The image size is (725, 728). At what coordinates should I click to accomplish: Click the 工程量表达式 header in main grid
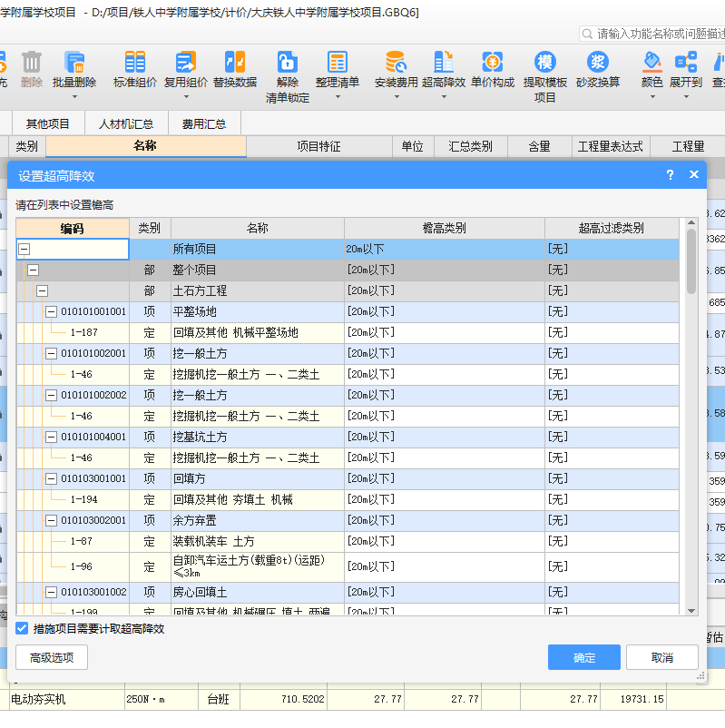611,146
